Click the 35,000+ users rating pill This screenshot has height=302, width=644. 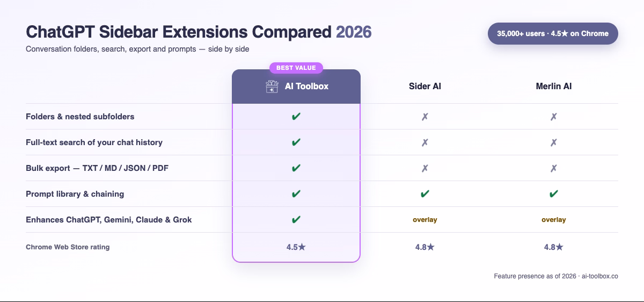tap(553, 33)
